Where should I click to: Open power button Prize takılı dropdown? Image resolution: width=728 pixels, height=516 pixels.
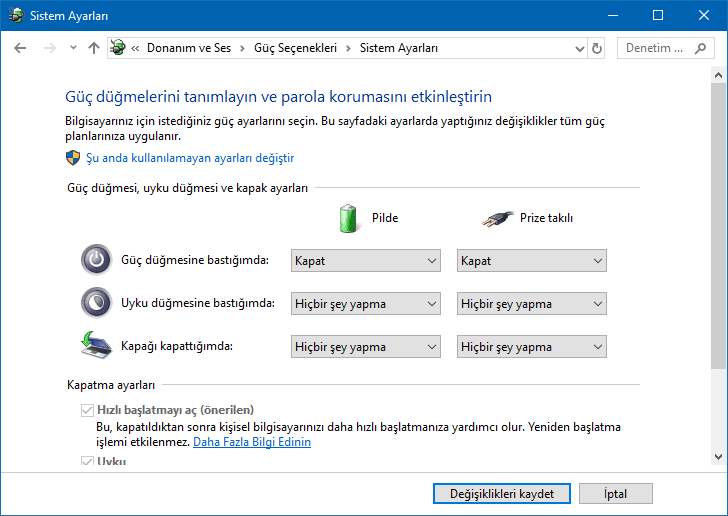[x=532, y=261]
